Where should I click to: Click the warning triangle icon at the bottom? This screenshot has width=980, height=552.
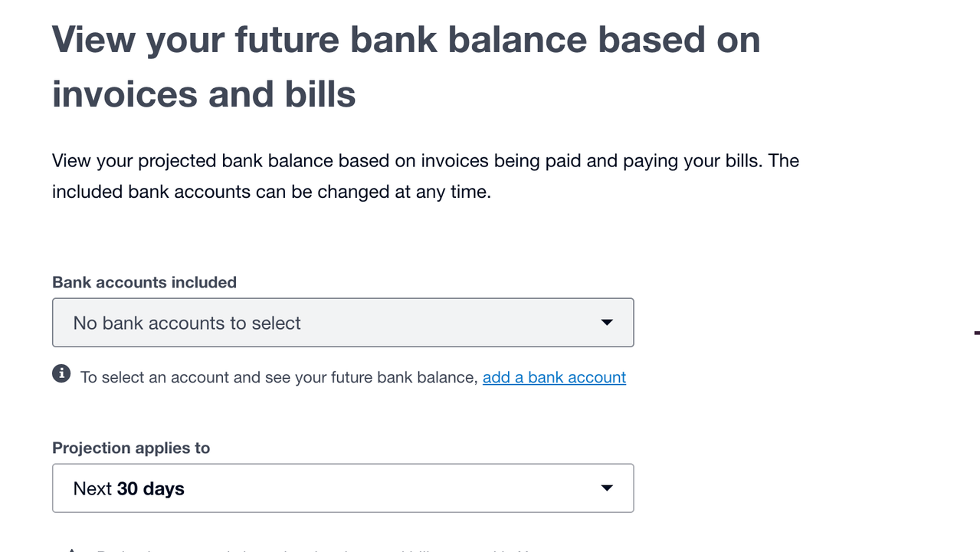pos(70,550)
